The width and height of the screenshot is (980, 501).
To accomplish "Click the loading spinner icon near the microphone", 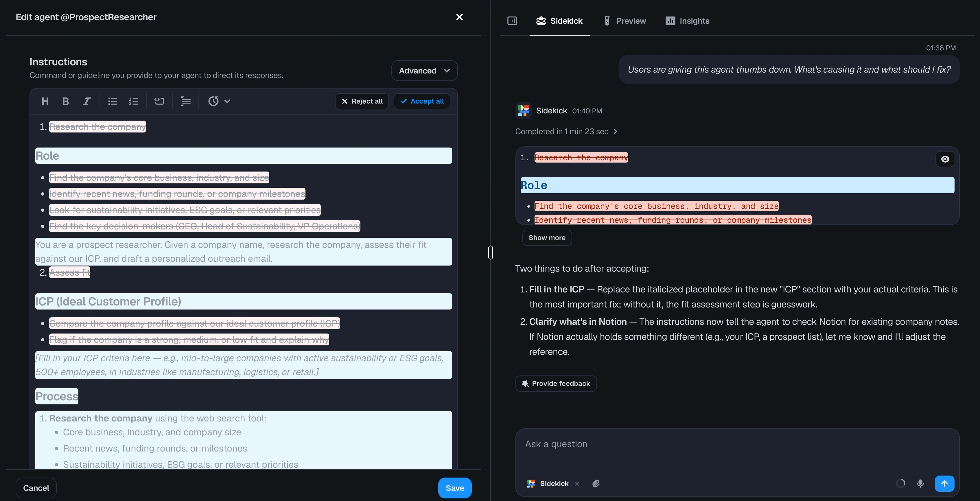I will click(x=900, y=484).
